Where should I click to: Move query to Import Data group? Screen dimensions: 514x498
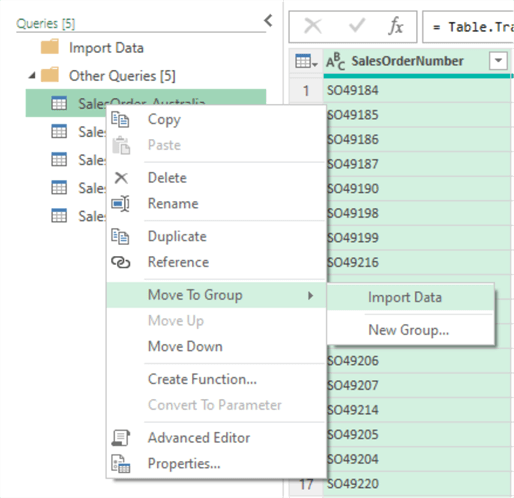pos(410,297)
